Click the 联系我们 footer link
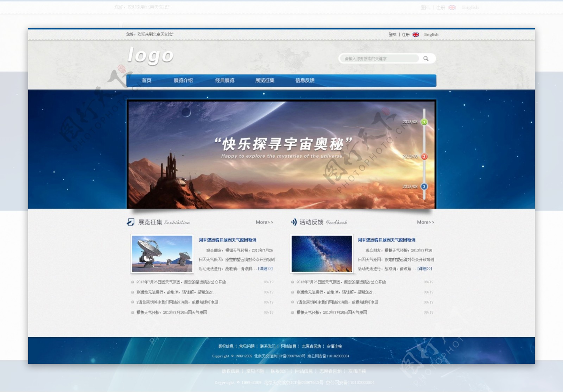Image resolution: width=563 pixels, height=392 pixels. coord(268,346)
